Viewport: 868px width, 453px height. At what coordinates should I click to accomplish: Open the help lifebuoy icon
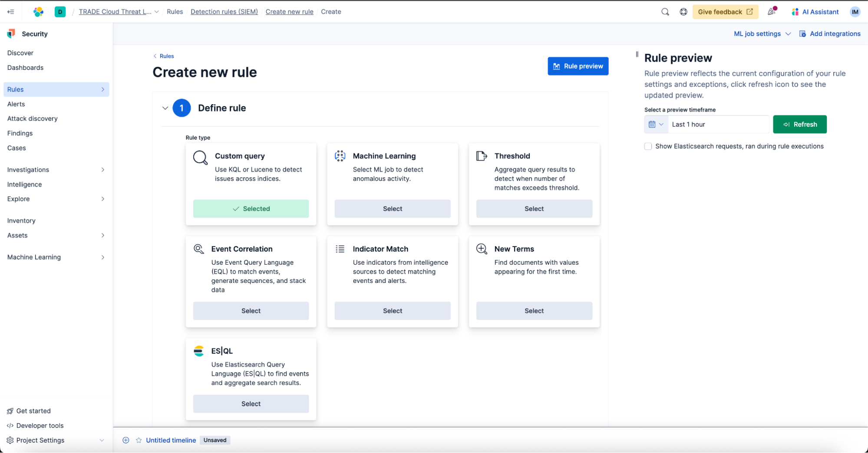click(683, 12)
